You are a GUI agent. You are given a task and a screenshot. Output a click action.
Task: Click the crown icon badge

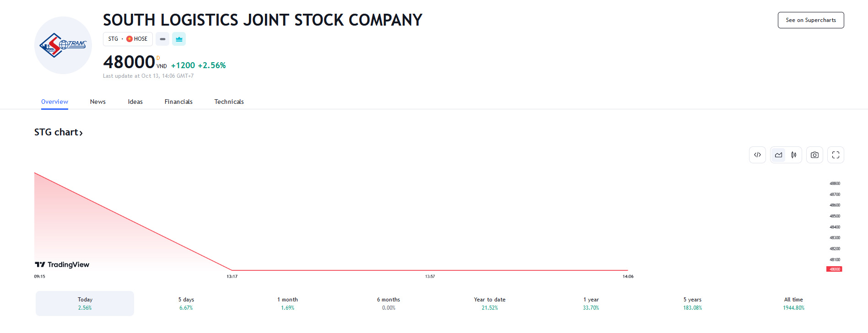click(x=179, y=39)
